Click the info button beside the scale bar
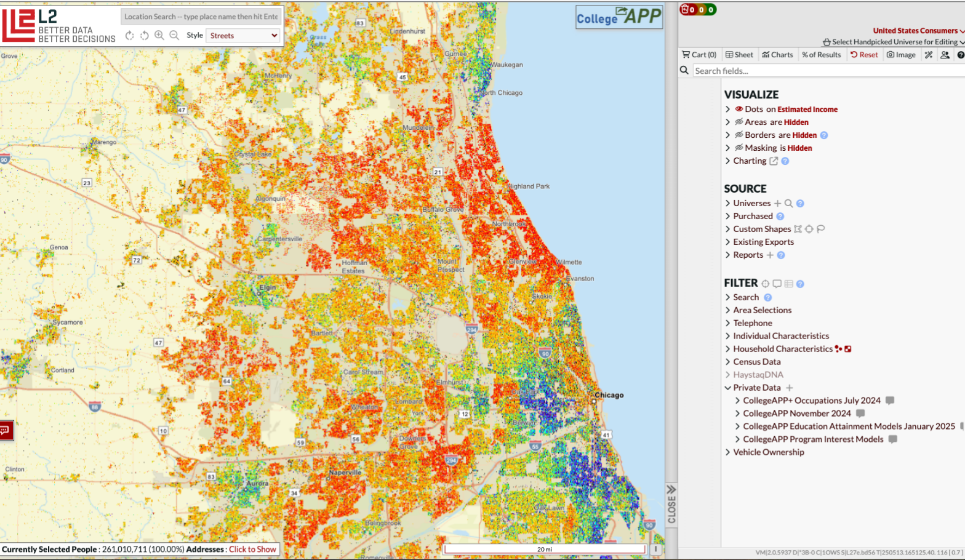 pyautogui.click(x=655, y=549)
